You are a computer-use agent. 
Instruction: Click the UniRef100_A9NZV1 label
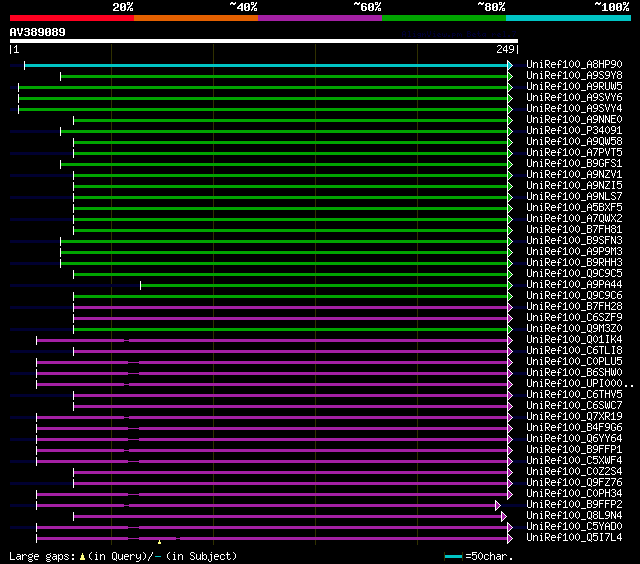click(x=574, y=175)
